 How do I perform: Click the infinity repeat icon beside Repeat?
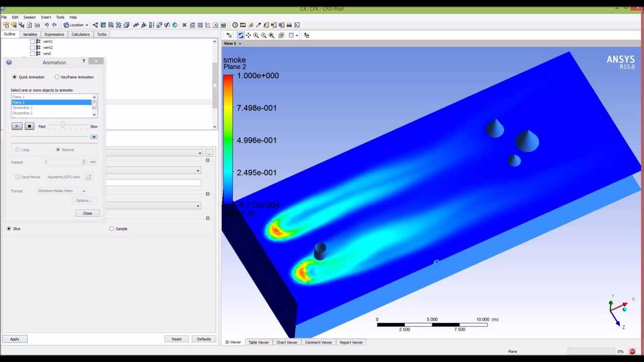[x=93, y=162]
